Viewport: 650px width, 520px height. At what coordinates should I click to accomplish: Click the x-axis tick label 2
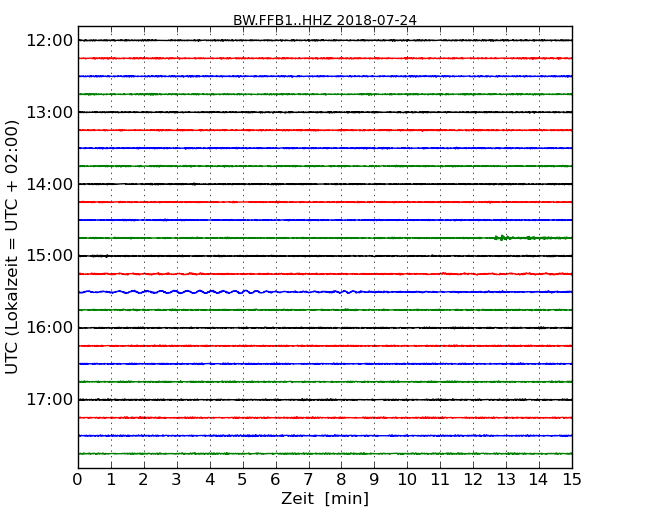click(144, 480)
